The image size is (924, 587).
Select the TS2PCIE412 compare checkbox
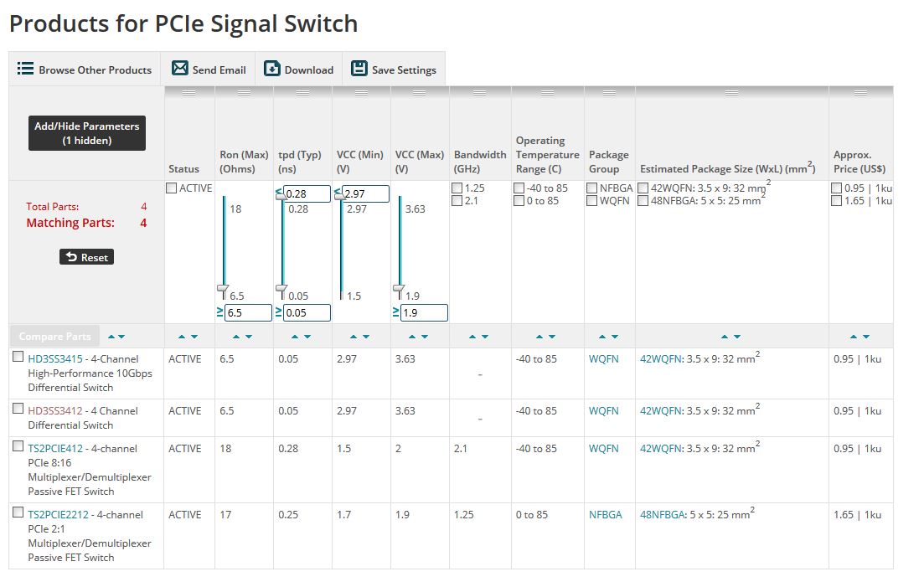pos(18,446)
